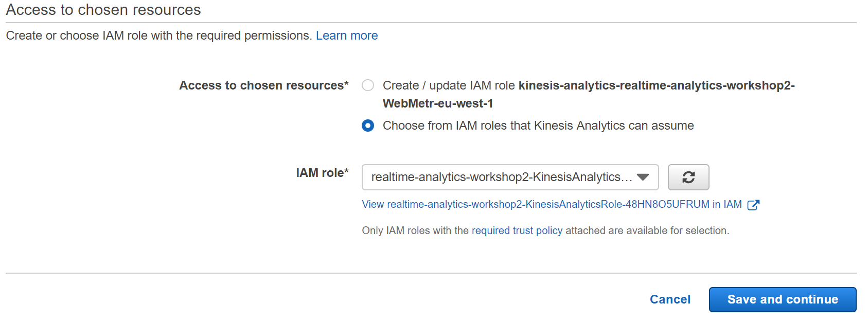Refresh the IAM roles list
Screen dimensions: 868x321
[688, 177]
